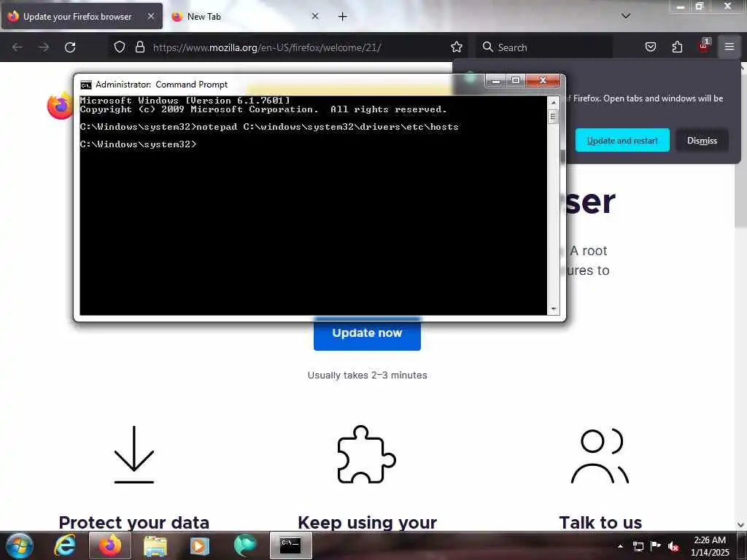Close the New Tab tab
The height and width of the screenshot is (560, 747).
[315, 16]
